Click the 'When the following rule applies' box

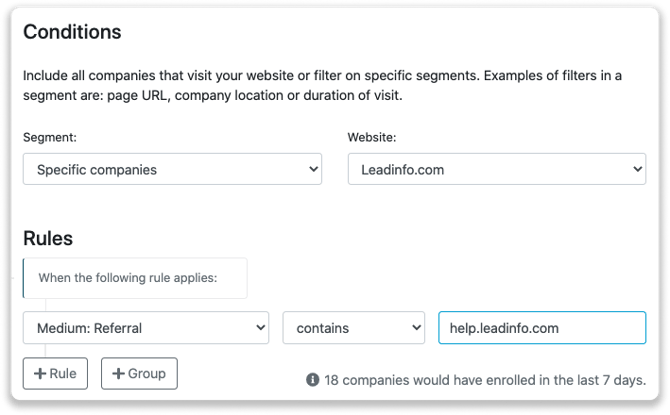point(135,277)
